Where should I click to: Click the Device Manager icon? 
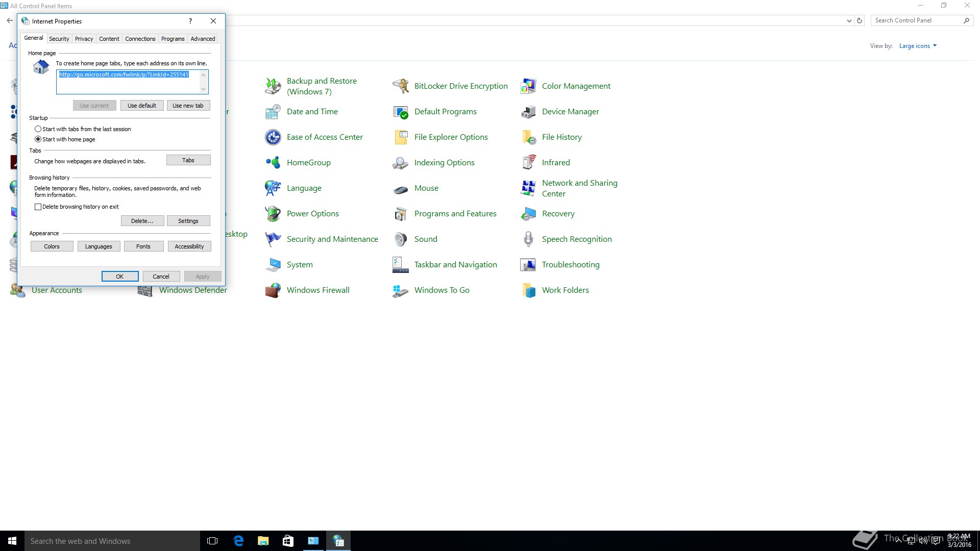[x=528, y=112]
